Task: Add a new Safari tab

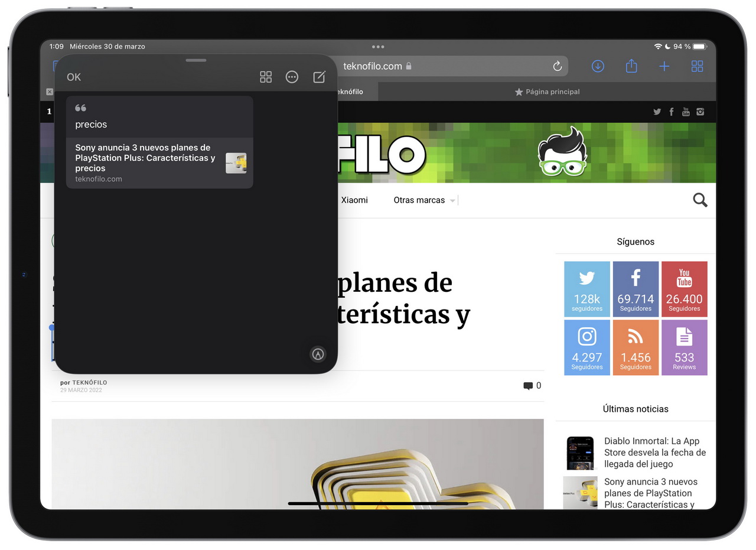Action: 664,66
